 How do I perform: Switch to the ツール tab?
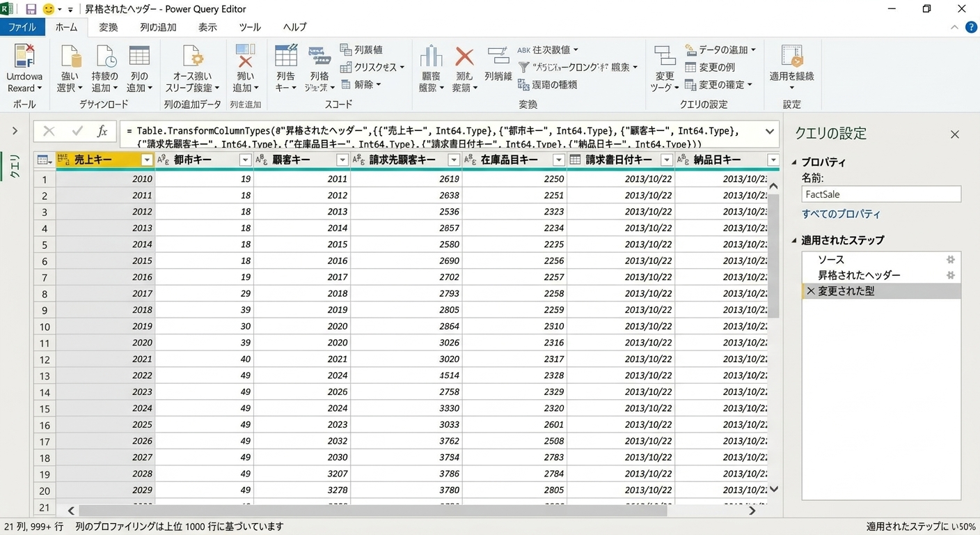pyautogui.click(x=250, y=27)
